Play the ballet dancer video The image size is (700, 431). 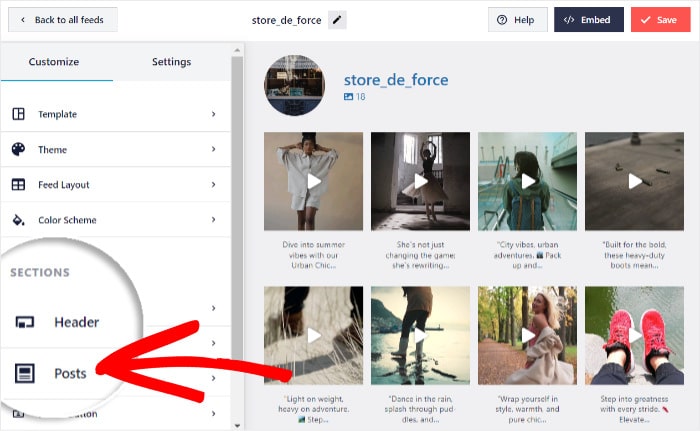[x=420, y=181]
